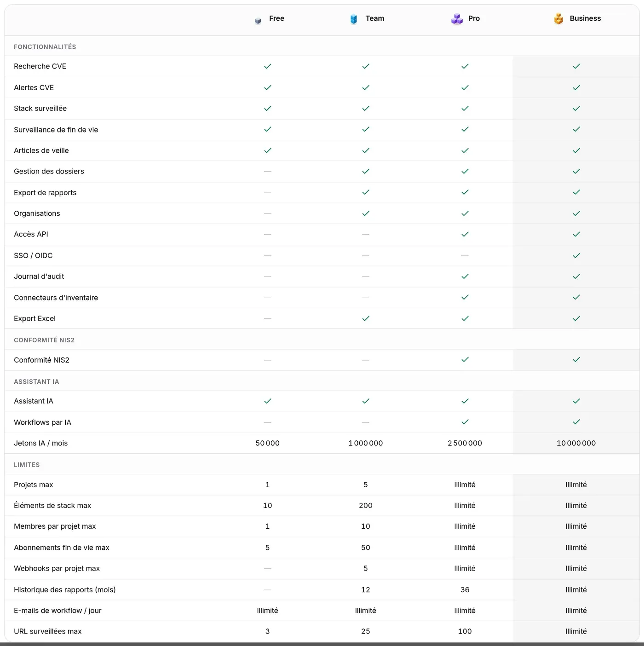Screen dimensions: 644x646
Task: Click the Export de rapports row label
Action: coord(45,193)
